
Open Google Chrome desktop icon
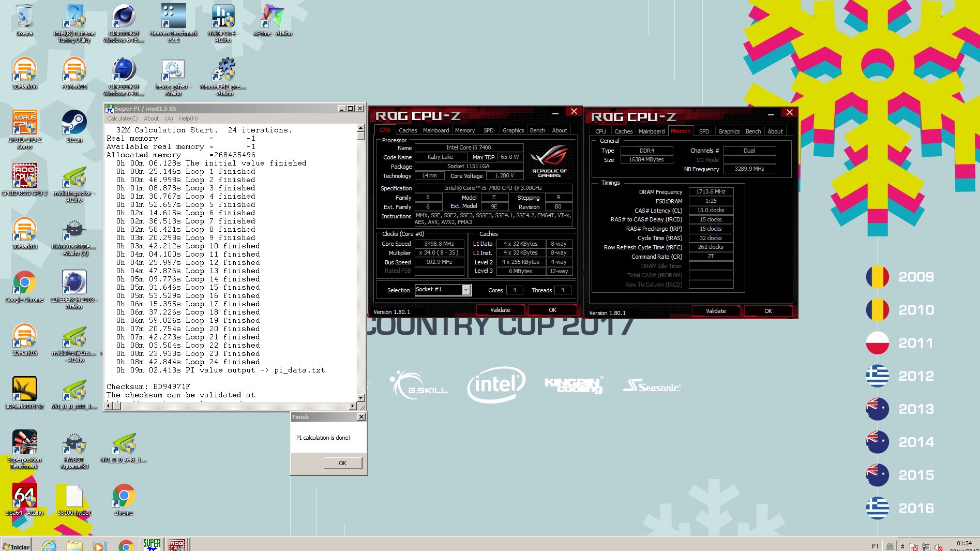pos(24,286)
